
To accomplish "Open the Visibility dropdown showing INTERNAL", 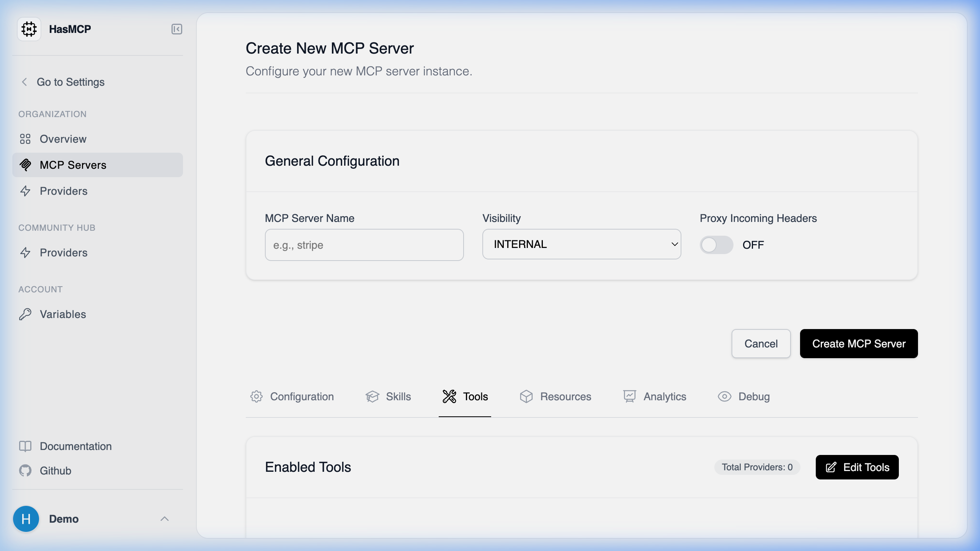I will pyautogui.click(x=581, y=244).
